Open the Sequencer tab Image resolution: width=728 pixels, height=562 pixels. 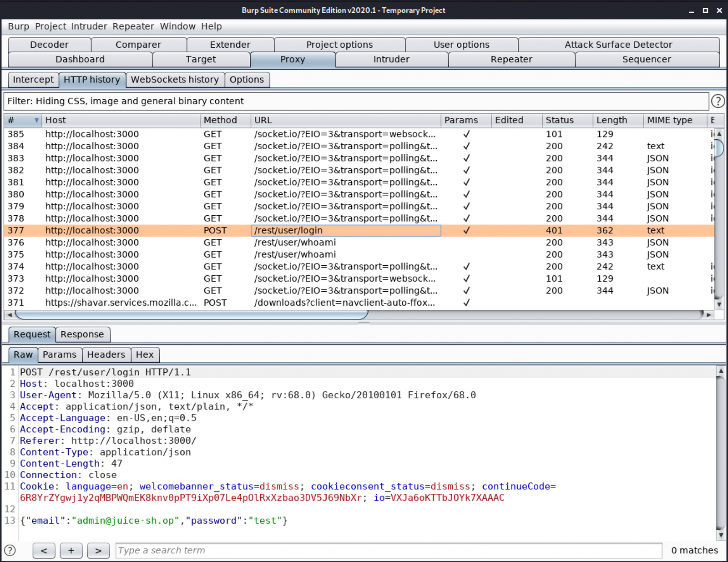tap(647, 59)
